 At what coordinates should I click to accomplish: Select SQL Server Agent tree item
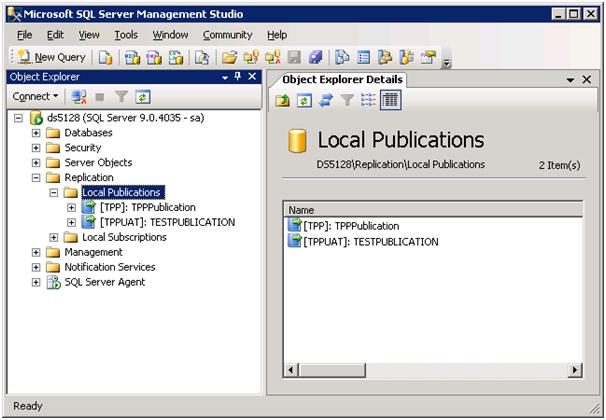105,282
